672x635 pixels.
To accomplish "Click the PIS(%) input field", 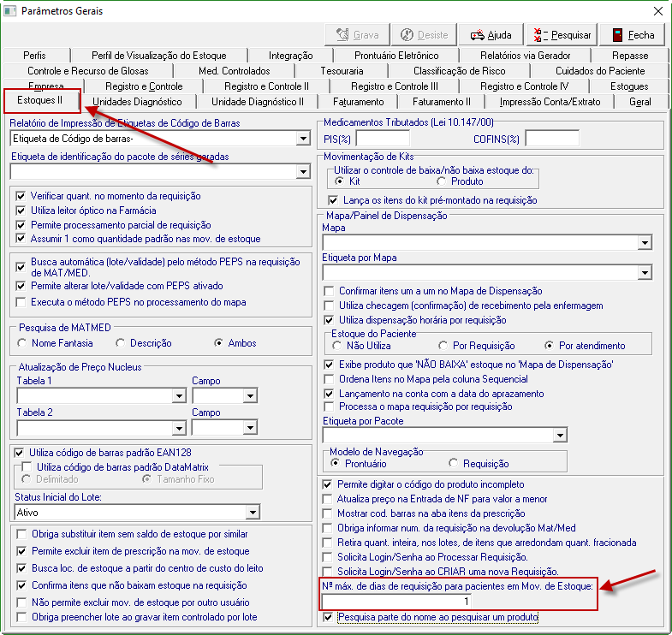I will tap(383, 139).
